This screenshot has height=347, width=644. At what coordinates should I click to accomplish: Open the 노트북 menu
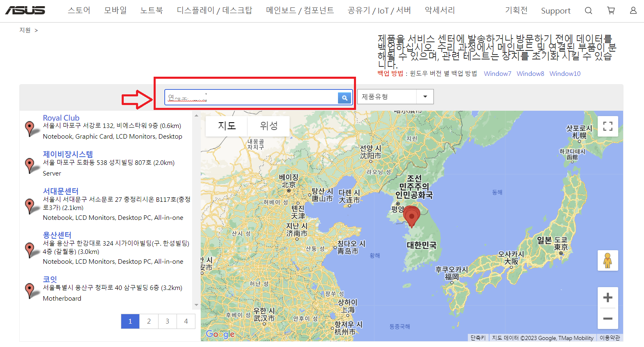click(x=152, y=10)
